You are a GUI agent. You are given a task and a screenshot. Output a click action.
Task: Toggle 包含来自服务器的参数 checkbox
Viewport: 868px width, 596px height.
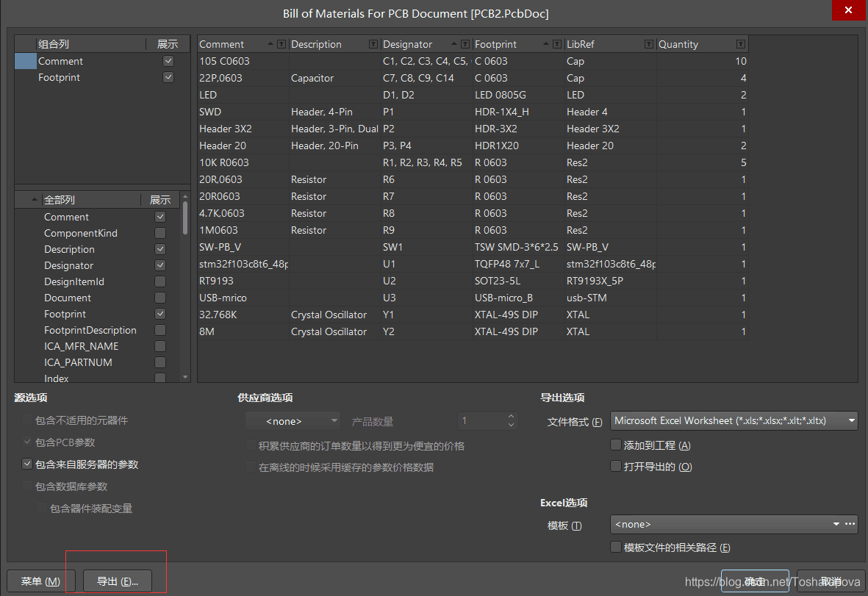(x=27, y=464)
